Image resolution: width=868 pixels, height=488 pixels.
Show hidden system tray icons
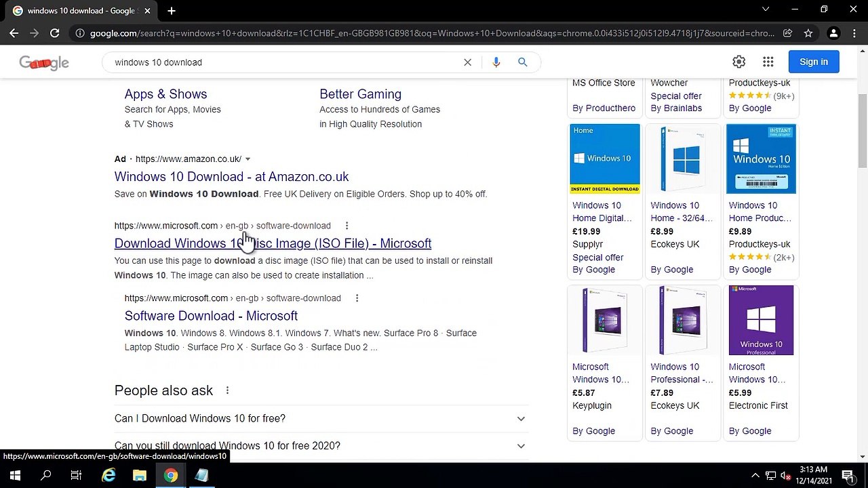755,475
